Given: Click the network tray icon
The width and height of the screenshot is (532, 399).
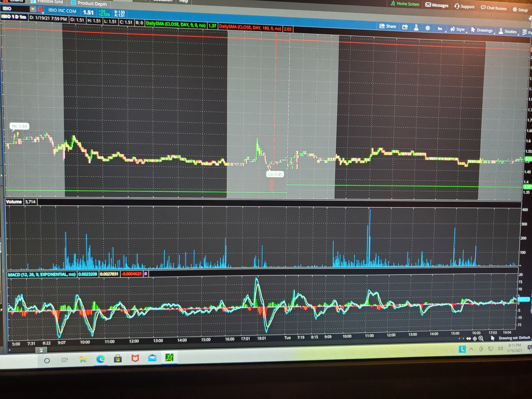Looking at the screenshot, I should [491, 348].
